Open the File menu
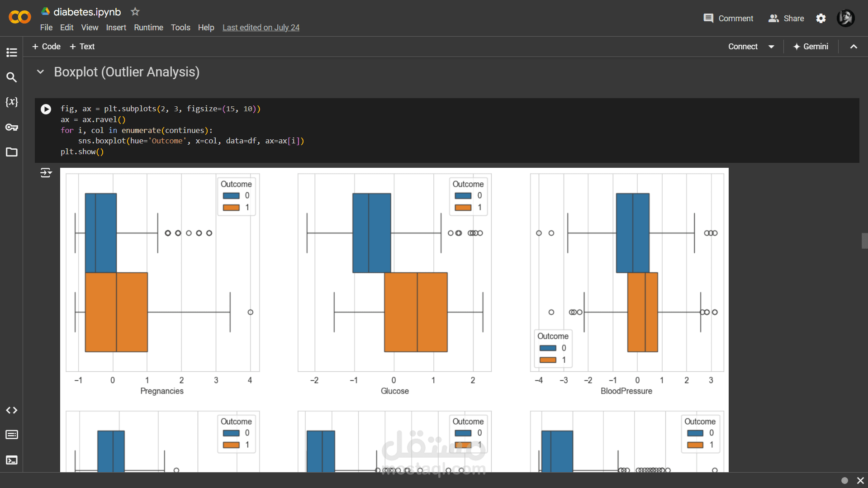 pyautogui.click(x=46, y=28)
